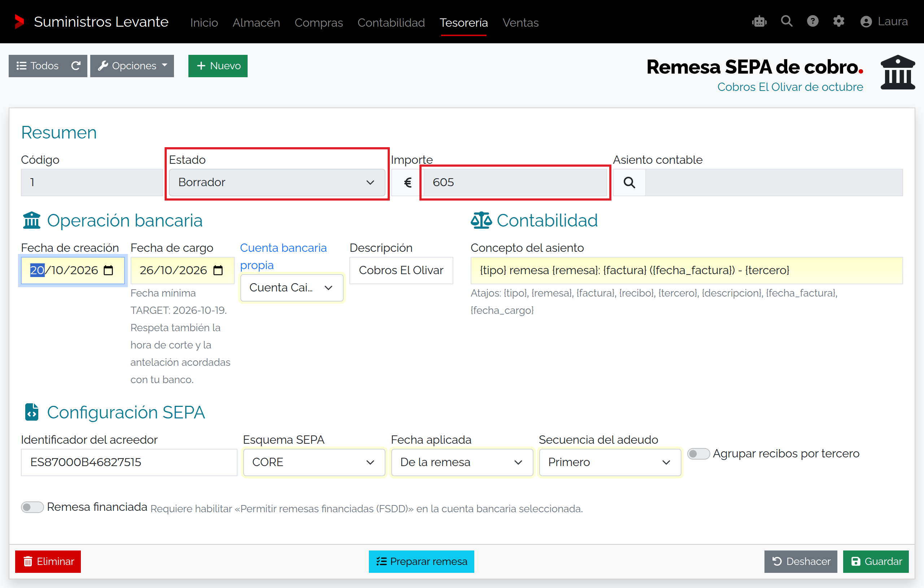Click the Preparar remesa button
Viewport: 924px width, 588px height.
(421, 562)
